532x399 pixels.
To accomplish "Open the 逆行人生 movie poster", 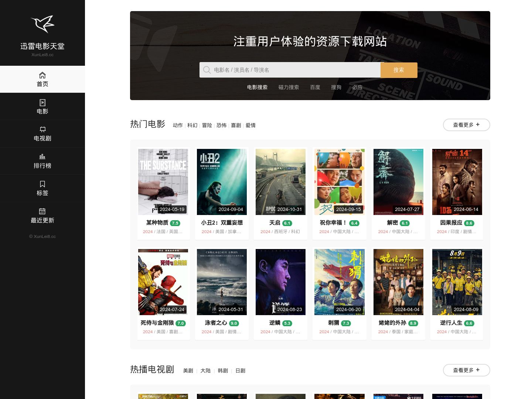I will click(x=457, y=282).
